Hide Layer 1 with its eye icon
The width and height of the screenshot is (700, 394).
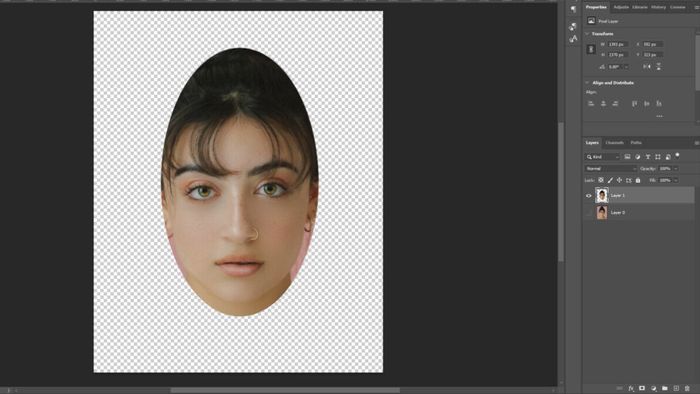(588, 195)
